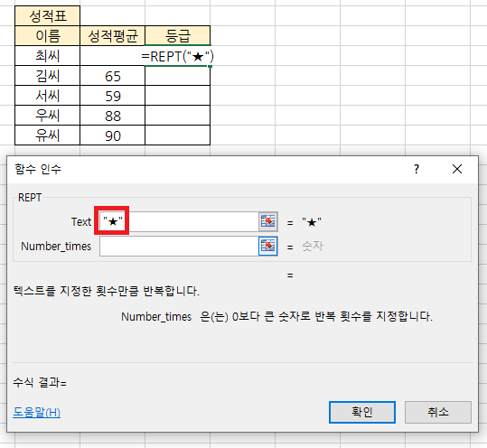Viewport: 487px width, 448px height.
Task: Select the 우씨 name cell
Action: 48,116
